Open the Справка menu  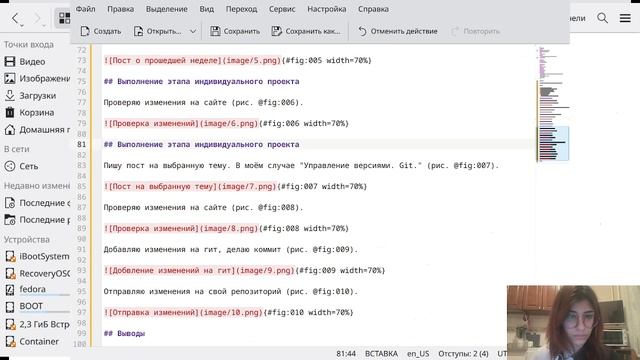pyautogui.click(x=373, y=9)
